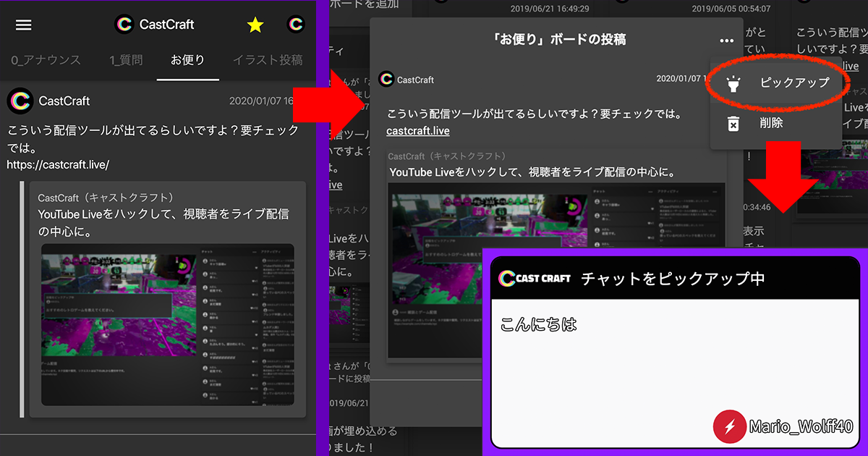Screen dimensions: 868x456
Task: Click the チャットをピックアップ中 header text
Action: [673, 278]
